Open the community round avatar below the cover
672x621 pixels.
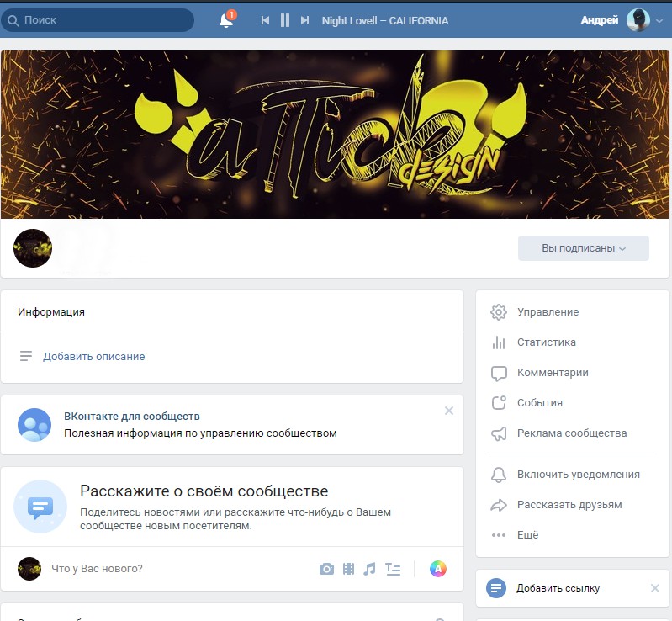pyautogui.click(x=33, y=248)
